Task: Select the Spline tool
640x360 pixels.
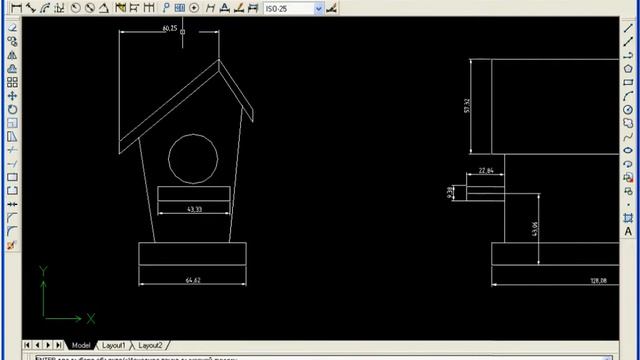Action: (x=628, y=137)
